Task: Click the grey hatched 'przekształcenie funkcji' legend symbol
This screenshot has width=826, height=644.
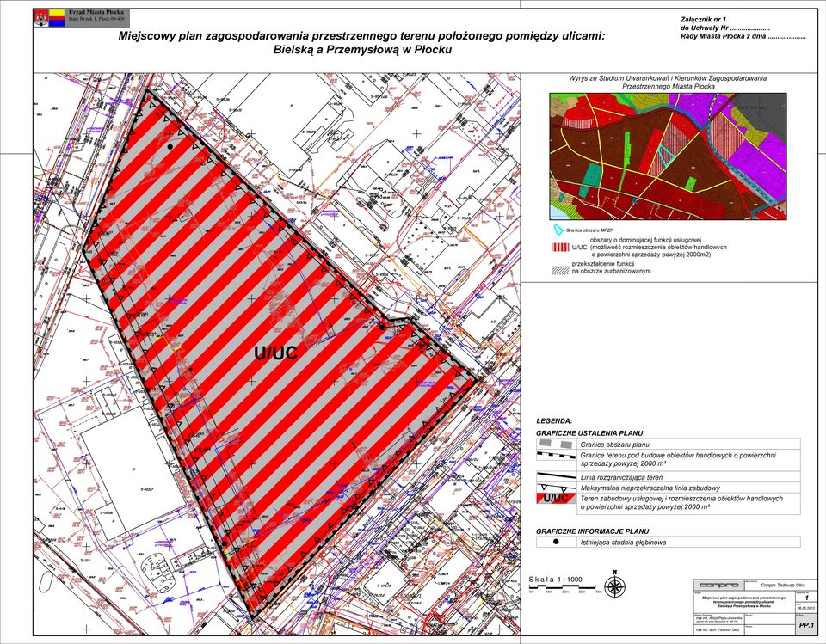Action: click(x=559, y=270)
